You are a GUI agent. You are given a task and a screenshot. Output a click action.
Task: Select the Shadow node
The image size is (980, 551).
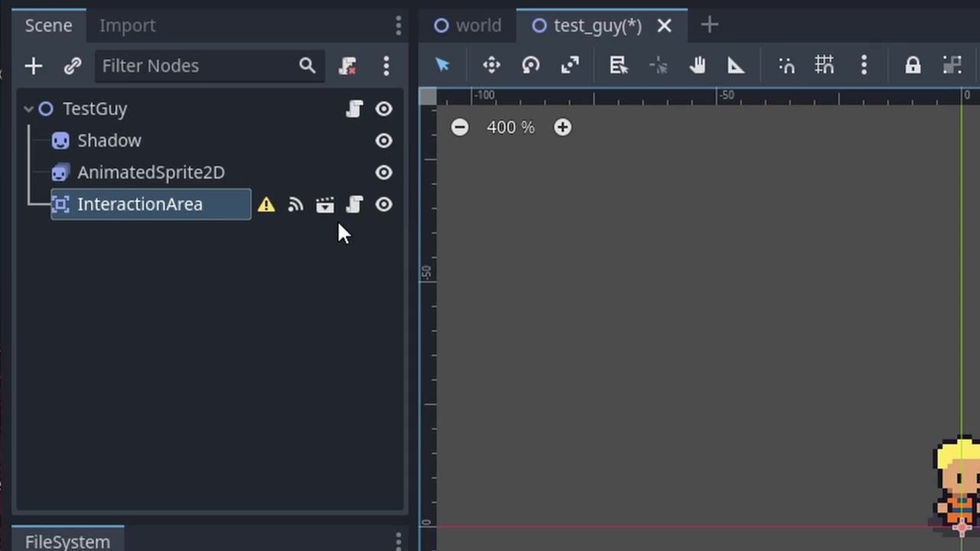[109, 141]
